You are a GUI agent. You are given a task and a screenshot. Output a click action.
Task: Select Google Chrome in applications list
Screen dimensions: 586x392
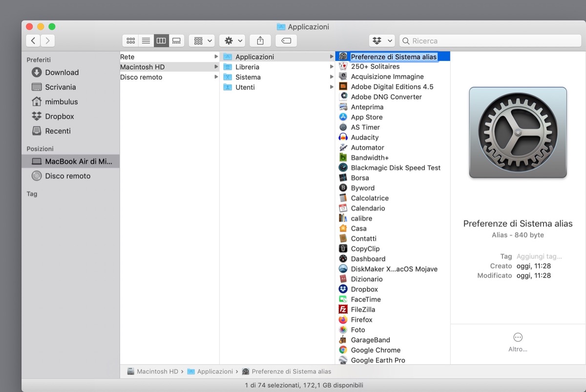pyautogui.click(x=375, y=350)
